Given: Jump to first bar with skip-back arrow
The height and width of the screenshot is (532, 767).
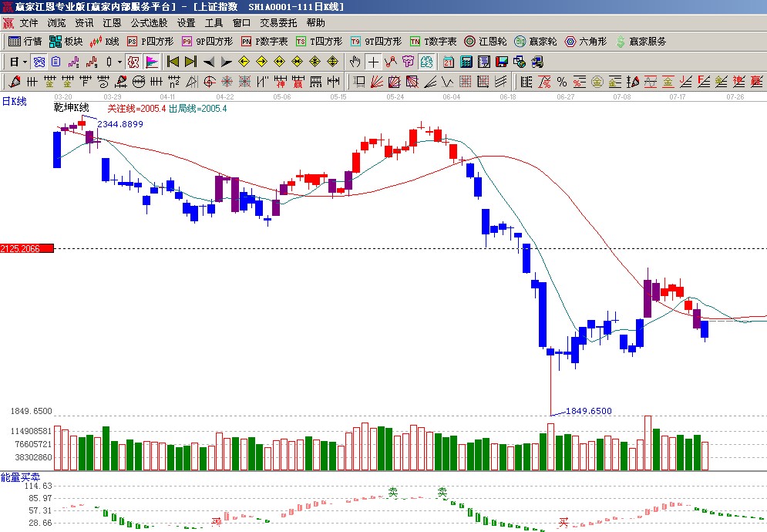Looking at the screenshot, I should pos(173,62).
